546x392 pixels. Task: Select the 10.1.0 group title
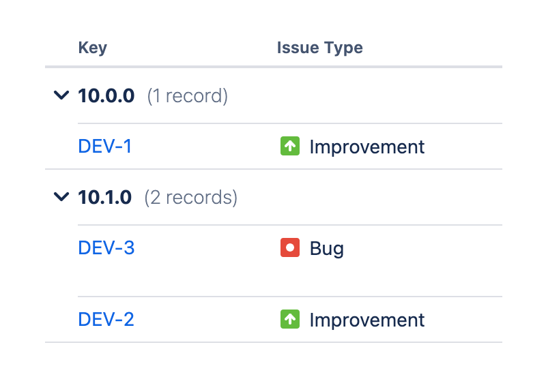coord(105,197)
